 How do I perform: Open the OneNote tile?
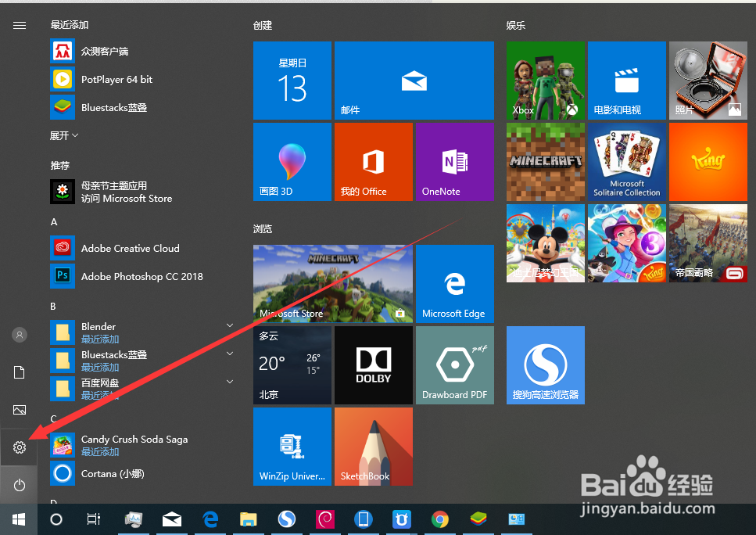pyautogui.click(x=455, y=162)
